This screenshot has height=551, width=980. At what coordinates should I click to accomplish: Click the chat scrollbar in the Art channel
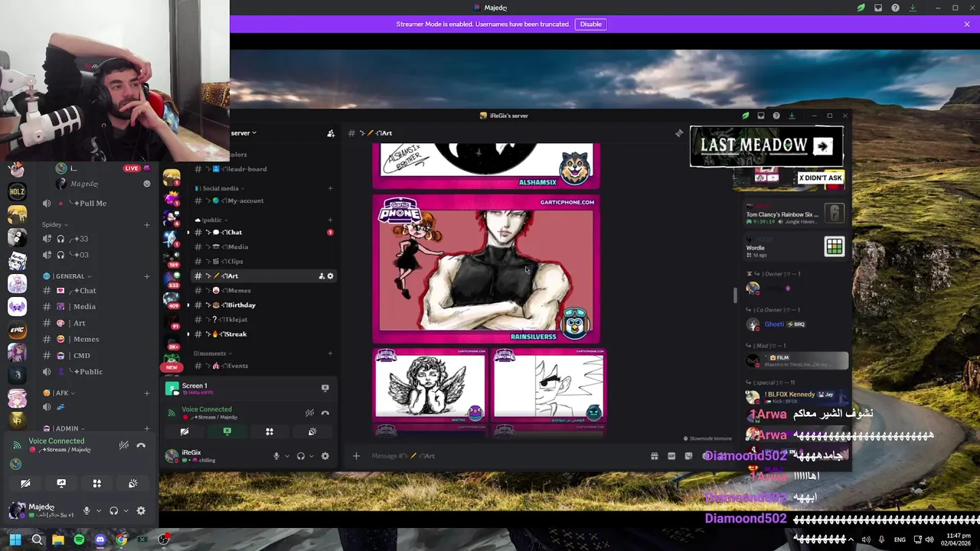click(x=736, y=295)
